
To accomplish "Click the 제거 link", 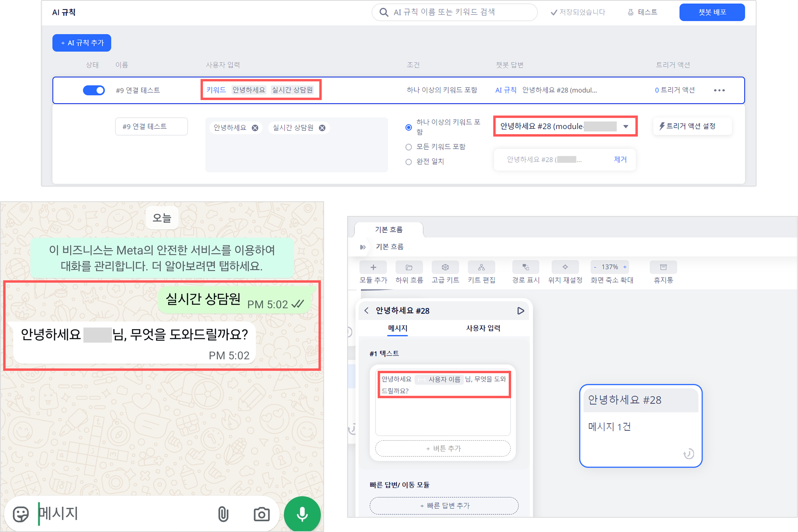I will [620, 159].
